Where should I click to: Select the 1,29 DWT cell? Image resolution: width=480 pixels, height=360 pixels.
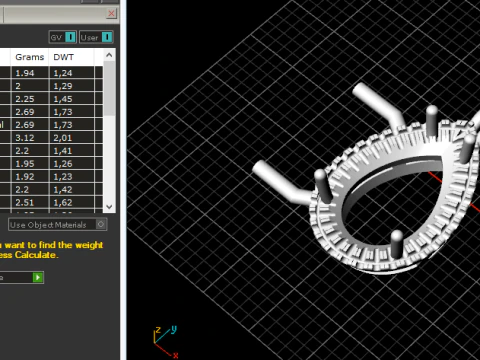(72, 86)
